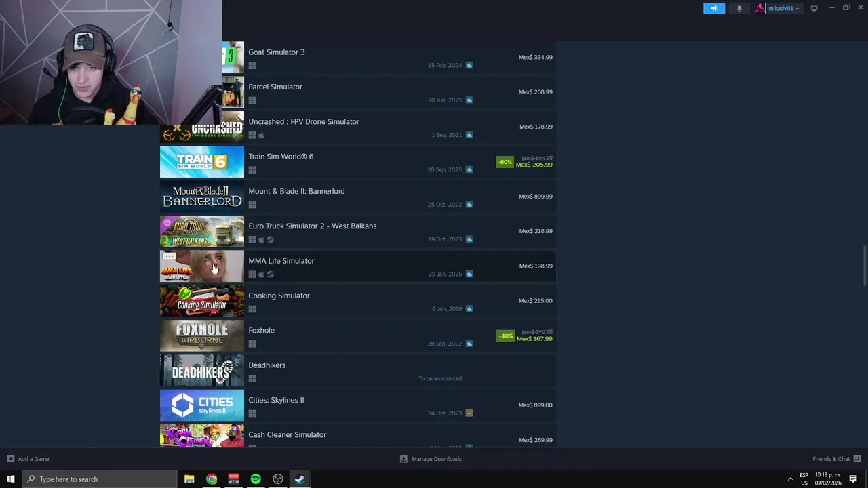Open the Steam announcements megaphone button
Image resolution: width=868 pixels, height=488 pixels.
[714, 8]
